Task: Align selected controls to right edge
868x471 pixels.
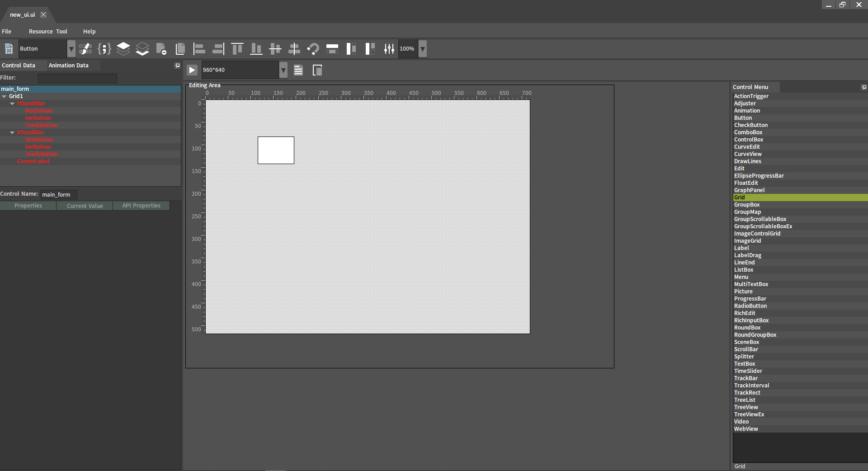Action: click(x=218, y=48)
